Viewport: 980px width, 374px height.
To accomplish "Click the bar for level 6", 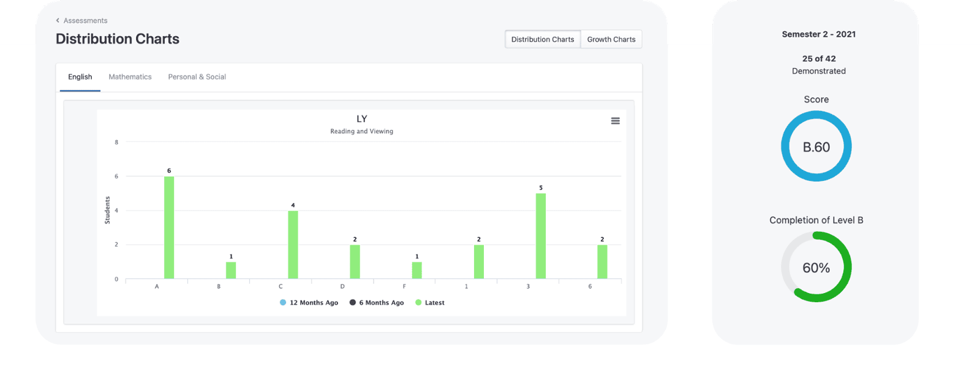I will pyautogui.click(x=602, y=262).
